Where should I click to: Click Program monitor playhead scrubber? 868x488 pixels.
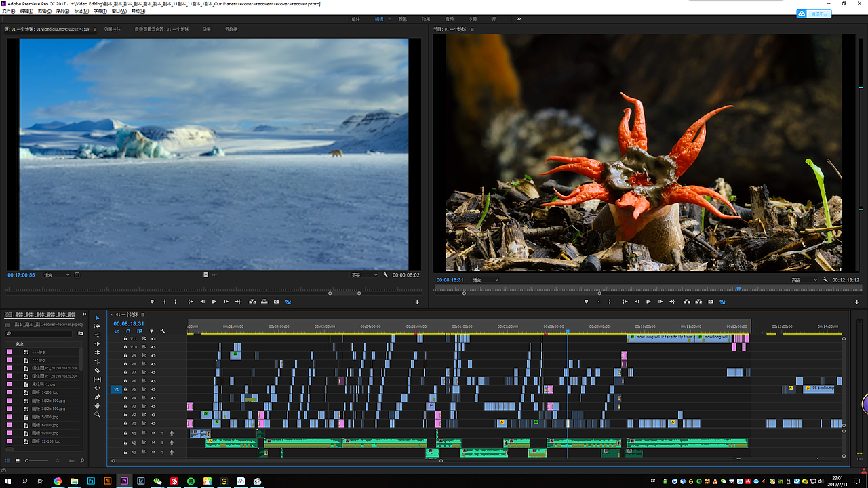tap(738, 288)
